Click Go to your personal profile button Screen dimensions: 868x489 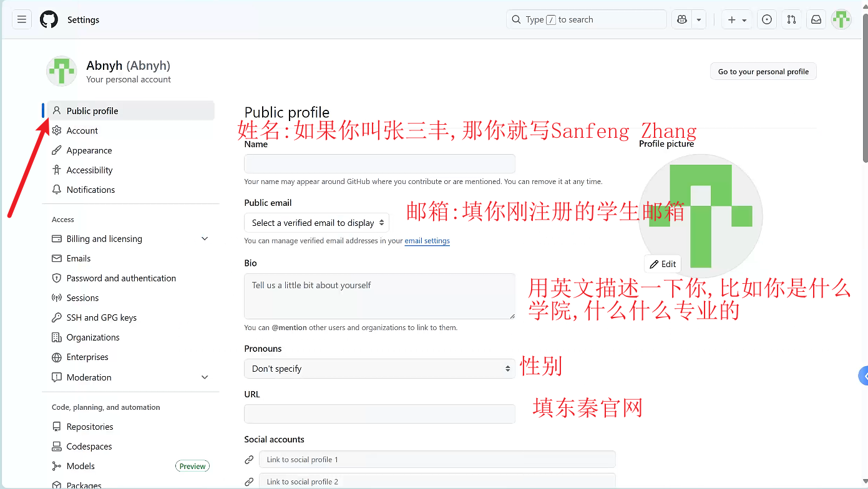tap(763, 72)
